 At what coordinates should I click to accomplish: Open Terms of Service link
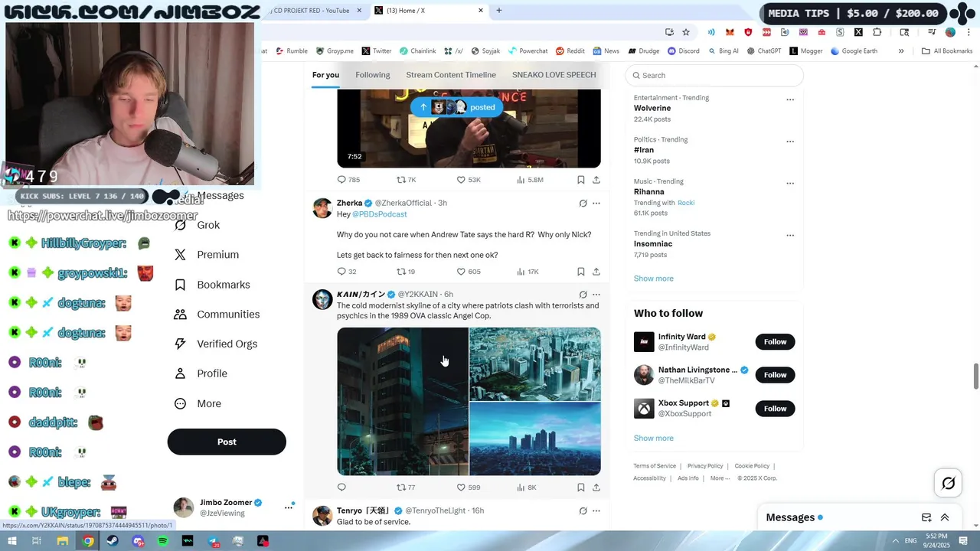point(655,466)
